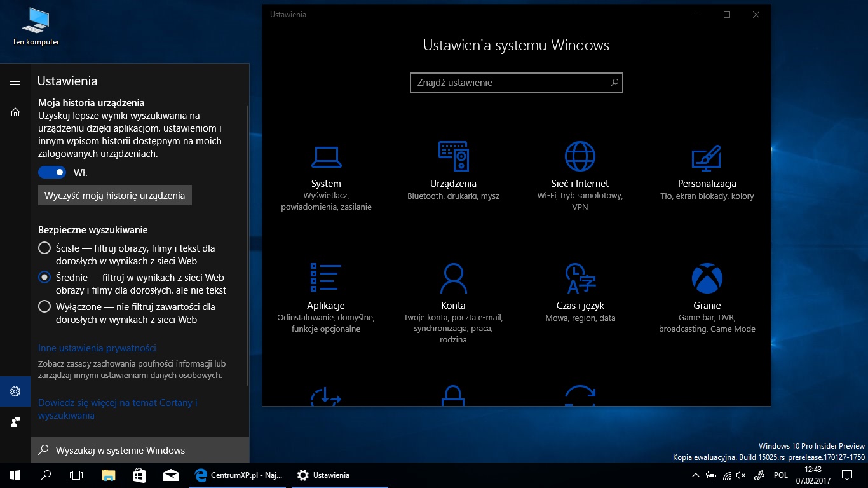
Task: Switch to Edge CentrumXP.pl window
Action: pos(238,475)
